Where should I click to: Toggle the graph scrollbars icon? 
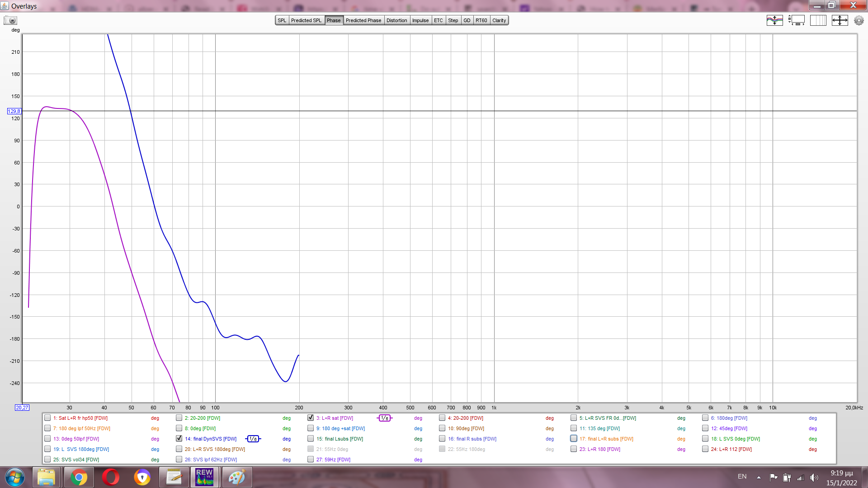click(x=796, y=20)
